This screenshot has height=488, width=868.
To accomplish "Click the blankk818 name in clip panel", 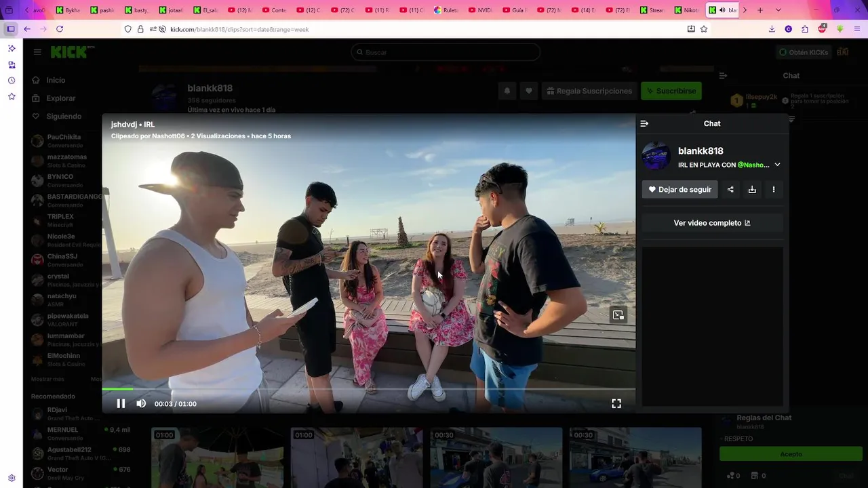I will click(x=701, y=150).
